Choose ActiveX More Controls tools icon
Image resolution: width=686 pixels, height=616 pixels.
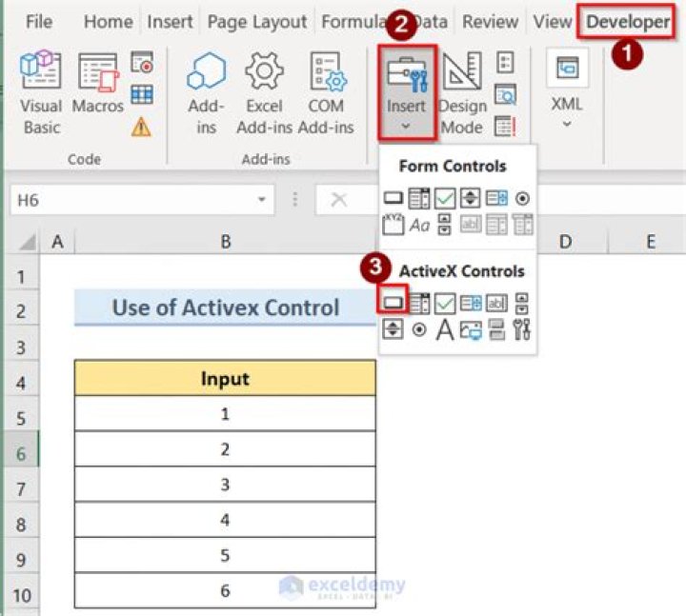tap(522, 329)
